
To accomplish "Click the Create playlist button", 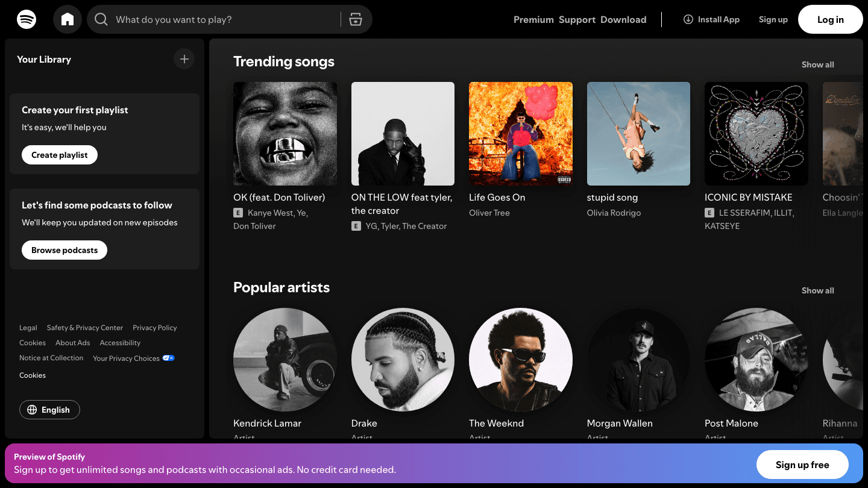I will click(60, 155).
